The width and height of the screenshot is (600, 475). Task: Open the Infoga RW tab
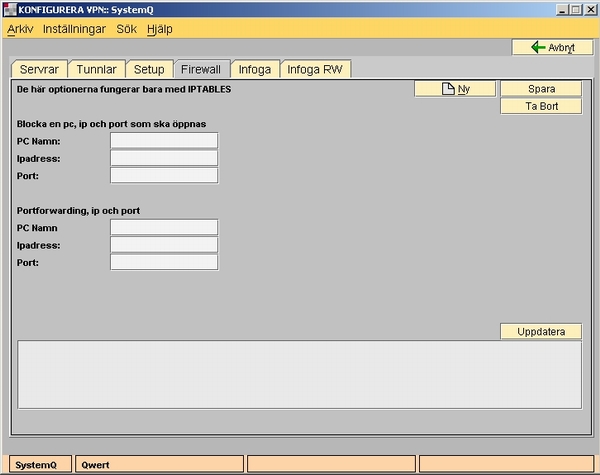coord(314,69)
